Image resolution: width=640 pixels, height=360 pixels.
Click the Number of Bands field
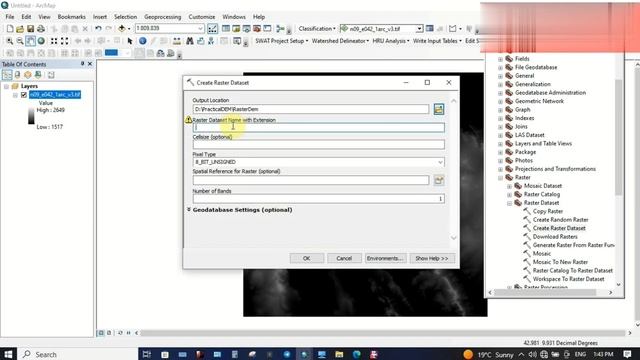[319, 199]
